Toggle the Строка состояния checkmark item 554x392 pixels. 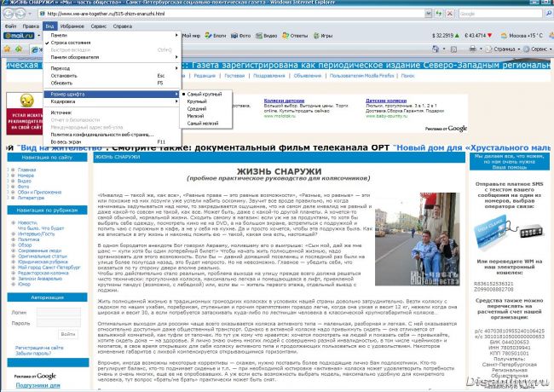pos(113,43)
